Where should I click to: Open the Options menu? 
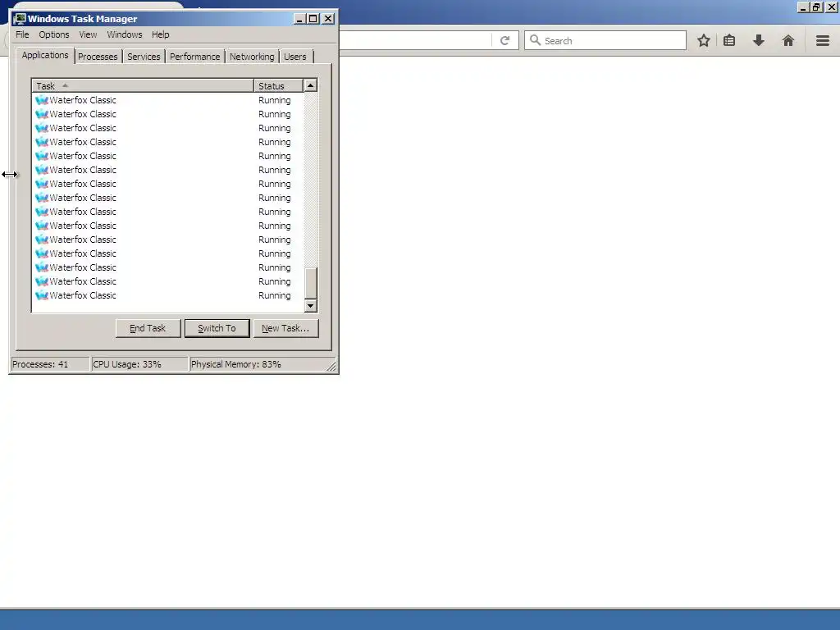tap(53, 34)
